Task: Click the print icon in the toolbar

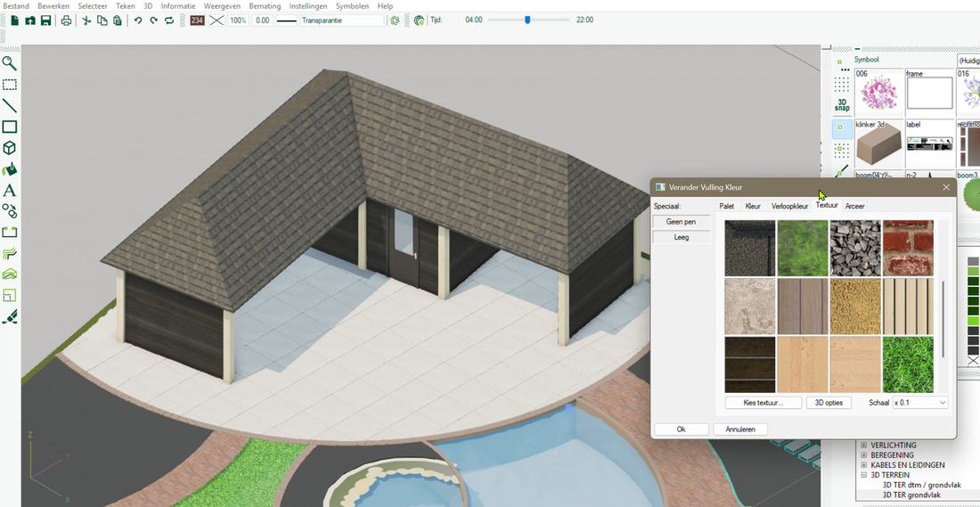Action: [66, 20]
